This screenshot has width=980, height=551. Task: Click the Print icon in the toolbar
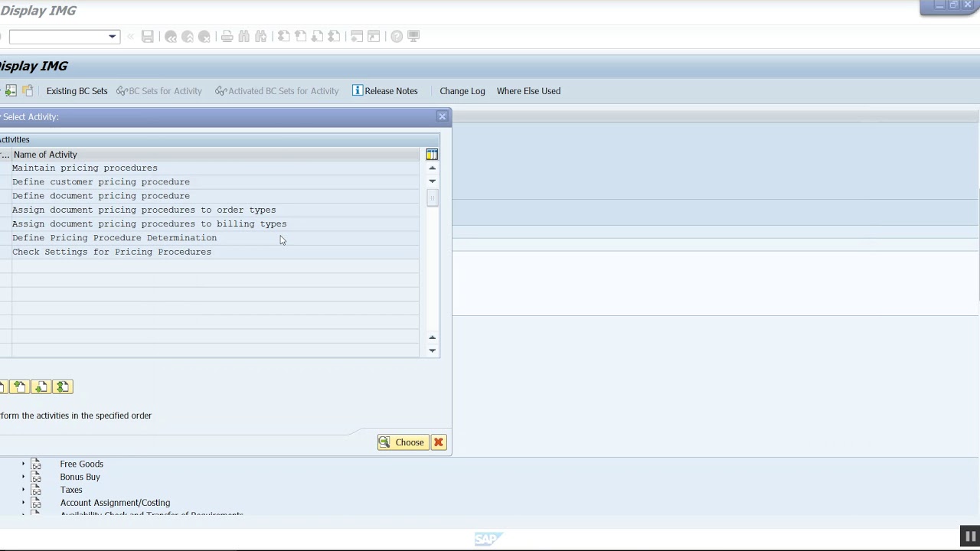(x=227, y=37)
